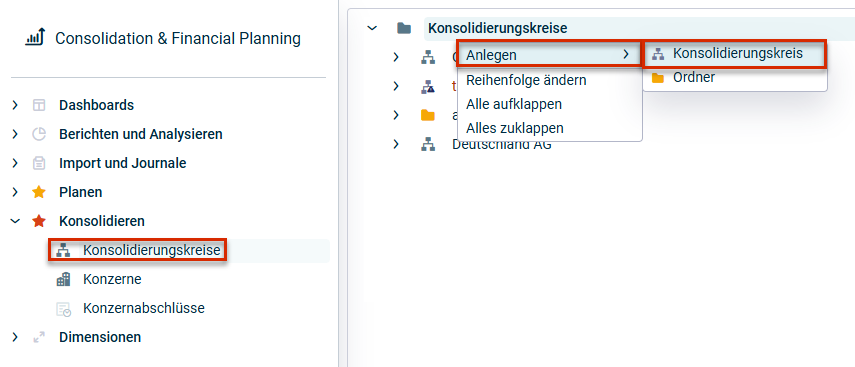
Task: Click the Konzerne building icon
Action: pyautogui.click(x=63, y=280)
